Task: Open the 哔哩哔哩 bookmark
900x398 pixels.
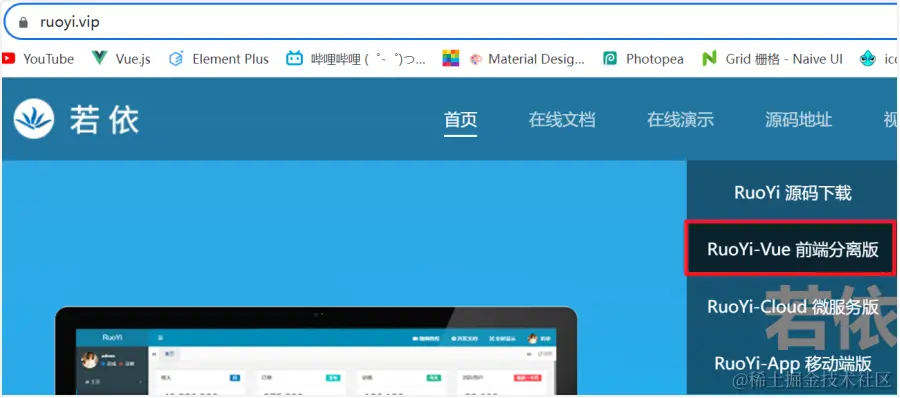Action: [356, 59]
